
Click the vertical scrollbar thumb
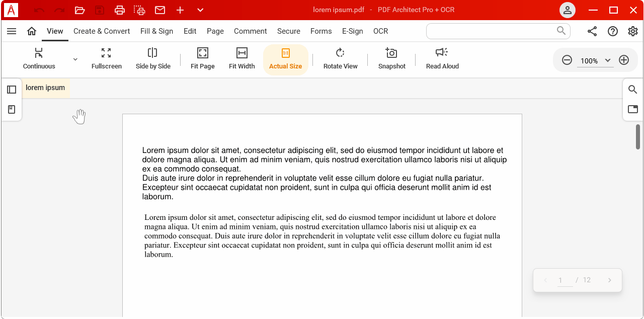coord(638,137)
